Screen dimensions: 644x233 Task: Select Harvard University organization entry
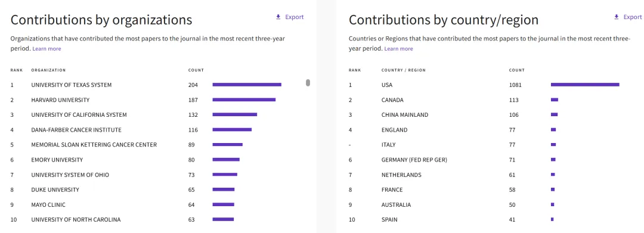tap(60, 100)
